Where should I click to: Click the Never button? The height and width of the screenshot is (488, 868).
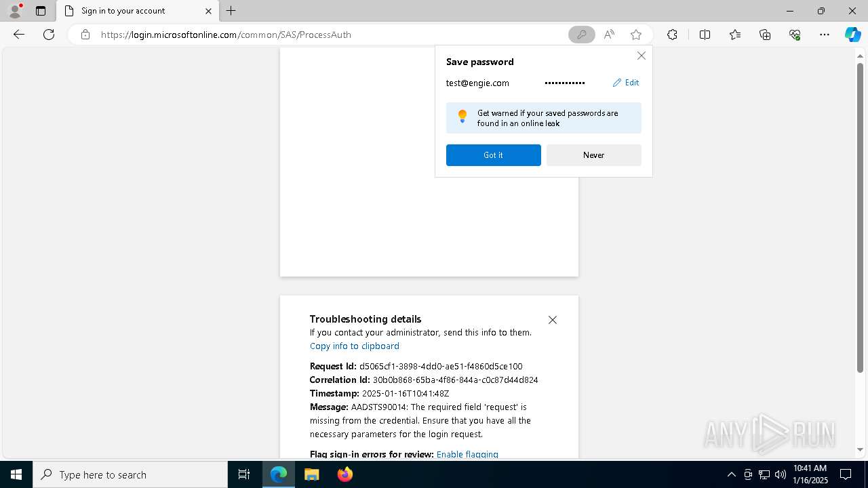(x=594, y=155)
